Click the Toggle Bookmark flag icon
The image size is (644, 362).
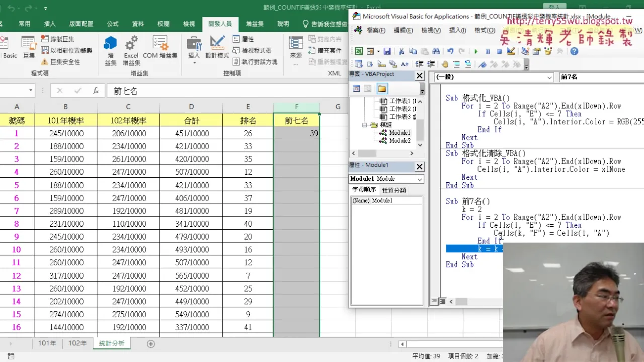click(482, 64)
